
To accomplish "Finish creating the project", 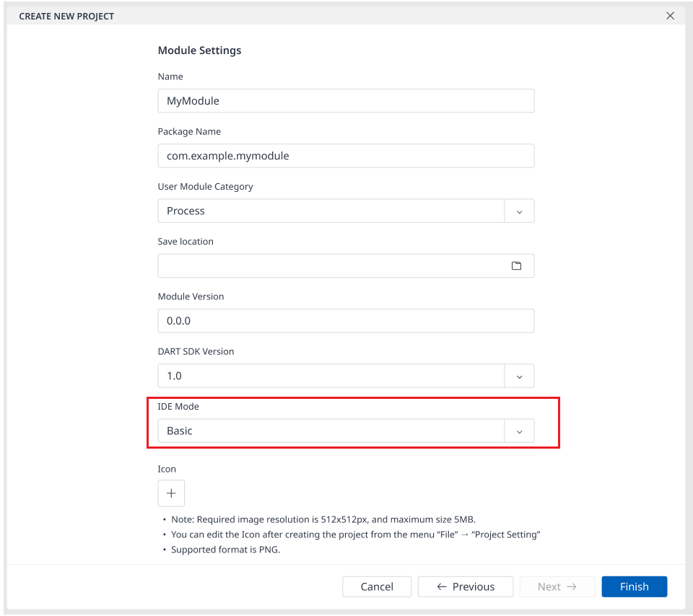I will coord(635,586).
